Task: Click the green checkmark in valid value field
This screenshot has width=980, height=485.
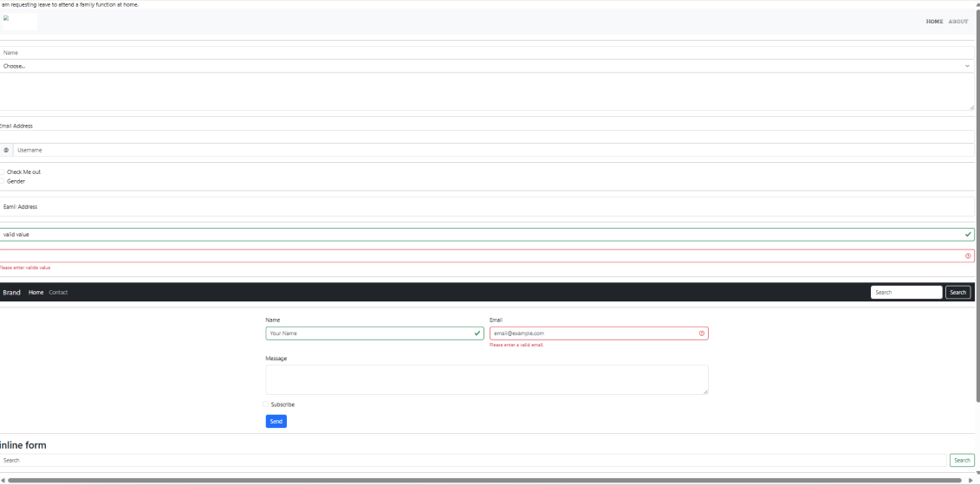Action: coord(968,235)
